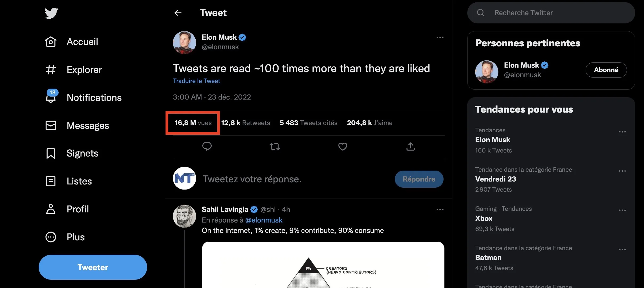644x288 pixels.
Task: Share the tweet with the upload icon
Action: point(410,146)
